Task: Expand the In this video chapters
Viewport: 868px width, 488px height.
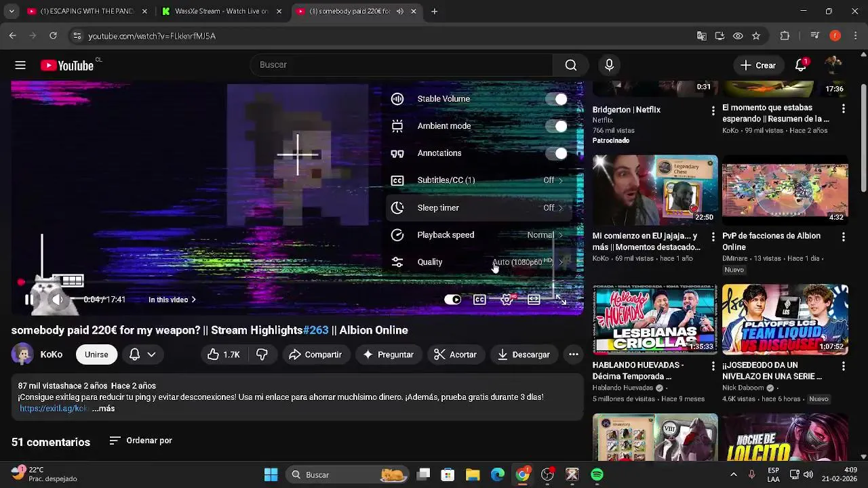Action: [x=172, y=300]
